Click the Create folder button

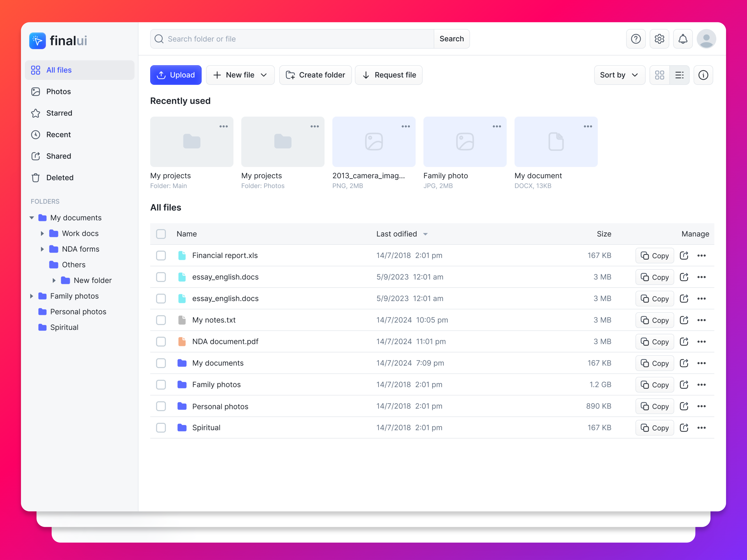[x=315, y=75]
